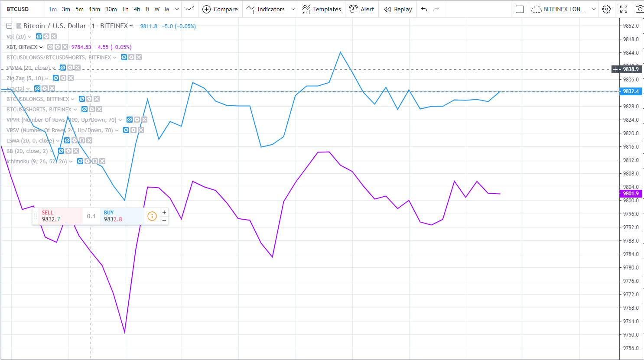Switch to the 15m timeframe
The image size is (644, 360).
click(94, 9)
